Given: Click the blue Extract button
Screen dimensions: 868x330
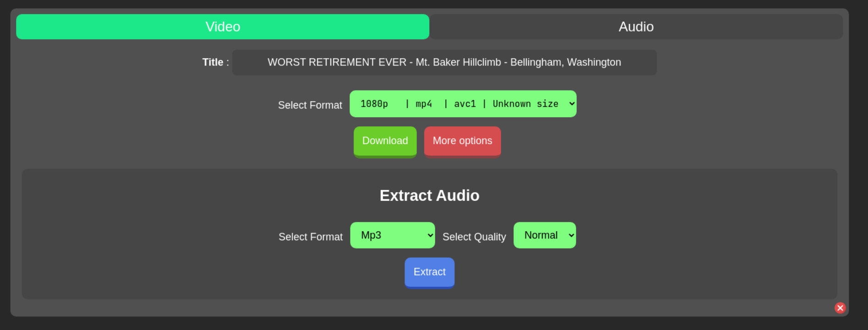Looking at the screenshot, I should tap(429, 272).
